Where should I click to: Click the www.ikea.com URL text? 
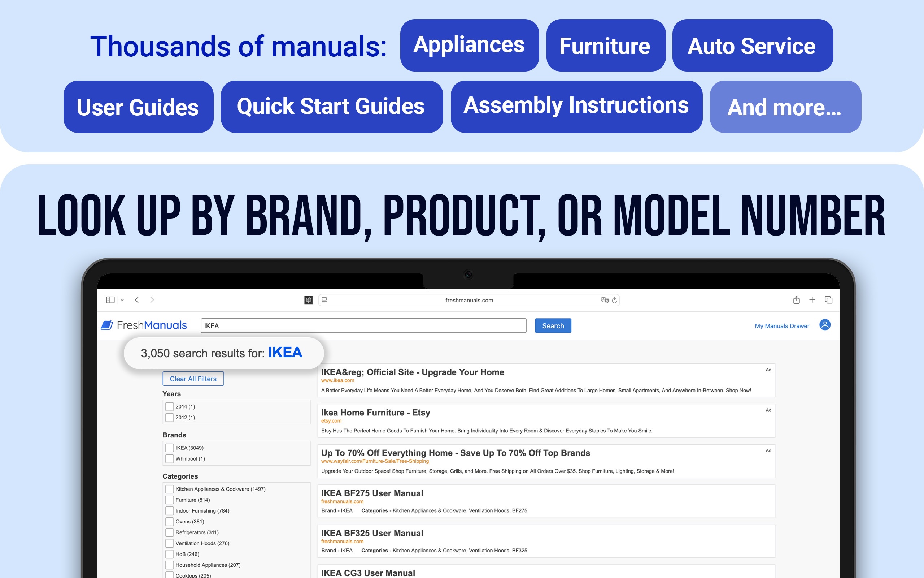[x=337, y=380]
